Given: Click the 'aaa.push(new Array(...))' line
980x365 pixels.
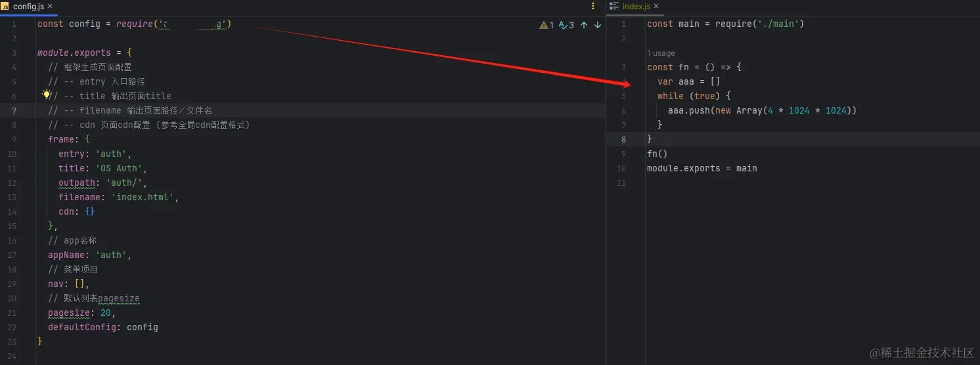Looking at the screenshot, I should 763,110.
